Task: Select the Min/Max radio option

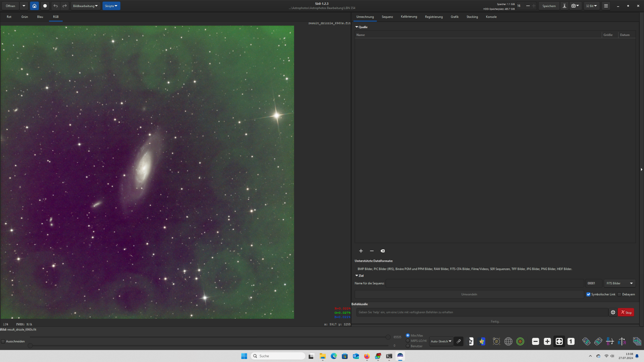Action: pos(408,335)
